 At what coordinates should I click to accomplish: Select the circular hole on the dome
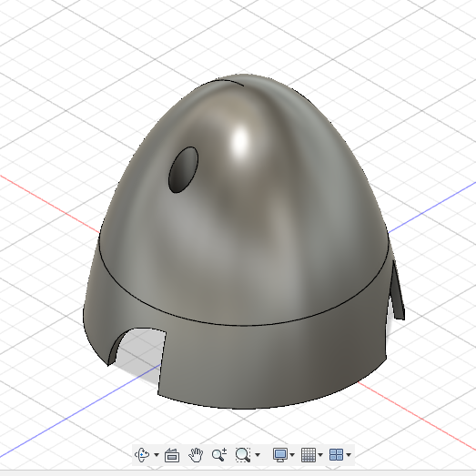(x=183, y=169)
